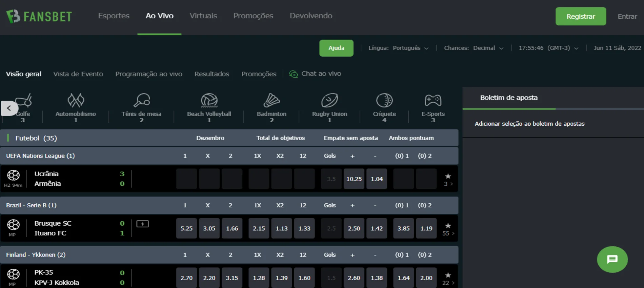
Task: Switch to the Visão geral tab
Action: pyautogui.click(x=23, y=74)
